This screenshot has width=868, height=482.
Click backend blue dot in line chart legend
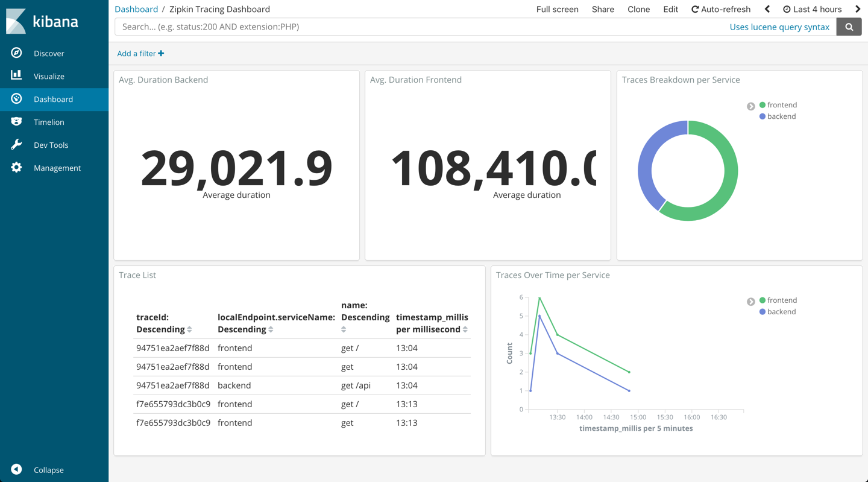pos(763,312)
